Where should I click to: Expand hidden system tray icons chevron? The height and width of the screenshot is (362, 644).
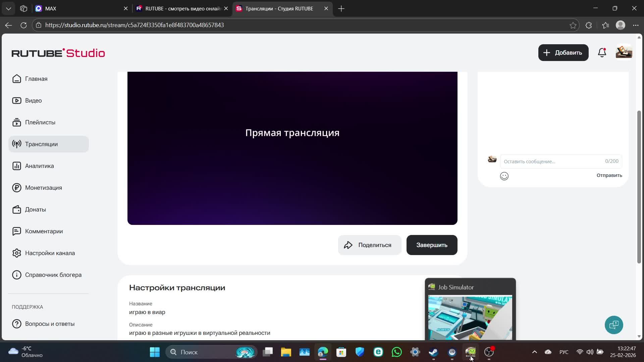click(x=535, y=352)
